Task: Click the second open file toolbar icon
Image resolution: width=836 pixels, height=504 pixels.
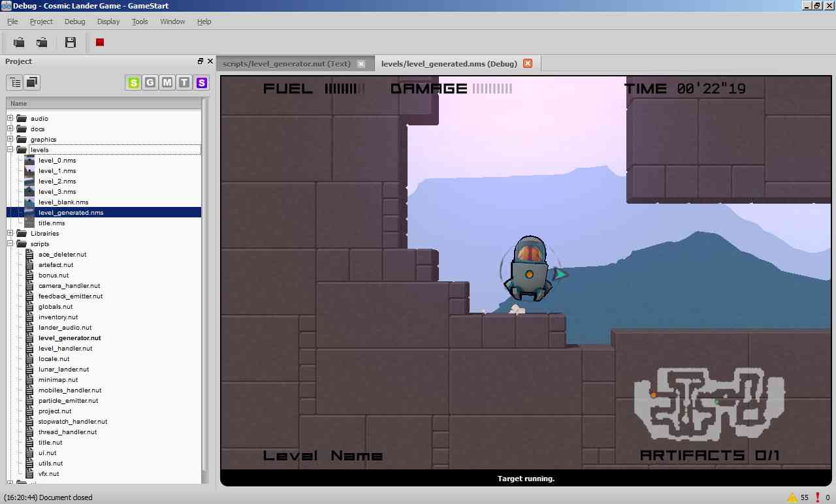Action: click(42, 42)
